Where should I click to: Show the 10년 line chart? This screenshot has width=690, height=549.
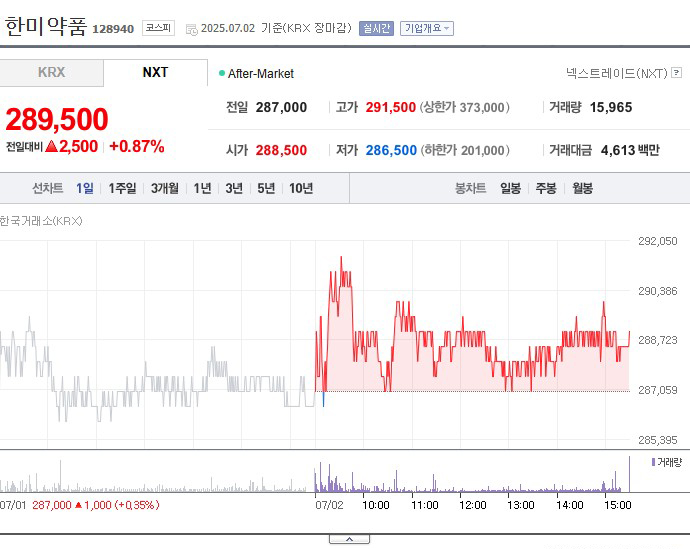(x=301, y=188)
